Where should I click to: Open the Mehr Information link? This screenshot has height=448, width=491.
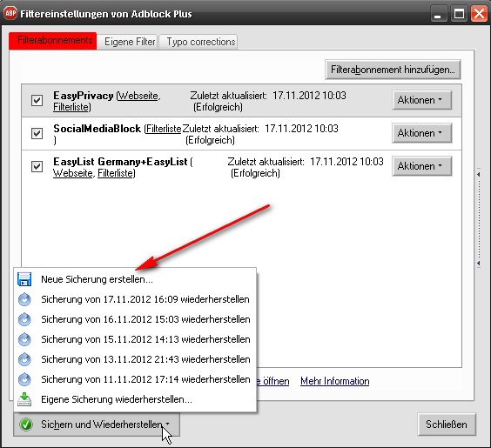[335, 381]
